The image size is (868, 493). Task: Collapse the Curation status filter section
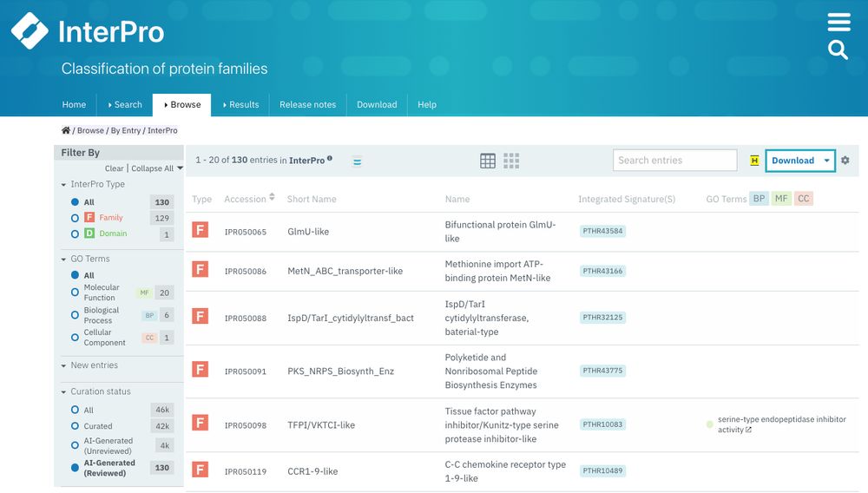coord(63,392)
